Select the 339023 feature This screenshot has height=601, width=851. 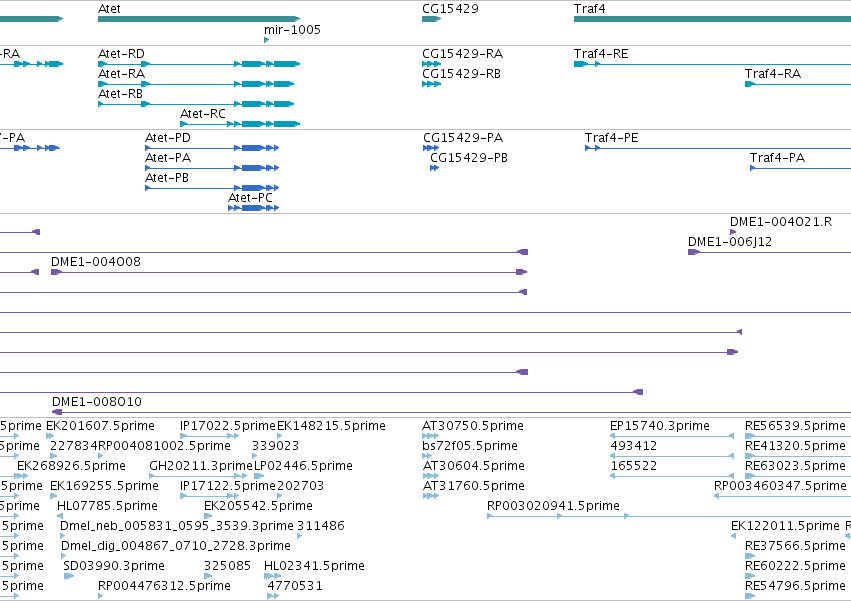pos(256,456)
